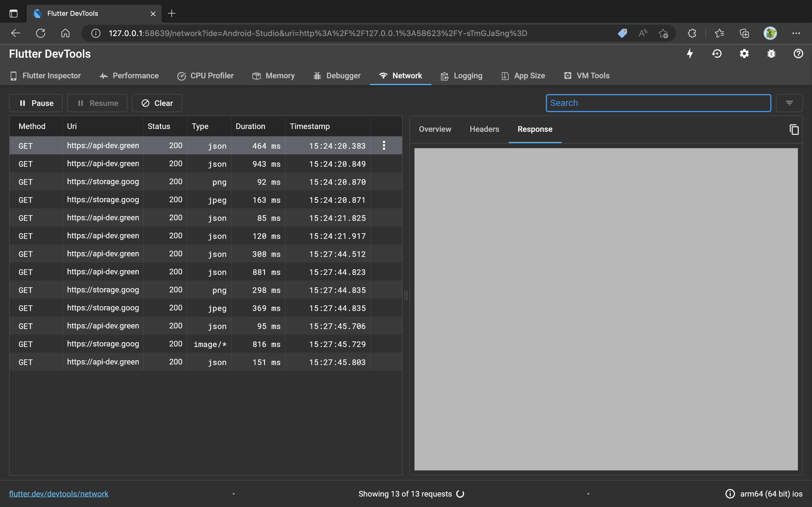This screenshot has height=507, width=812.
Task: Open network filter options icon beside search
Action: tap(789, 103)
